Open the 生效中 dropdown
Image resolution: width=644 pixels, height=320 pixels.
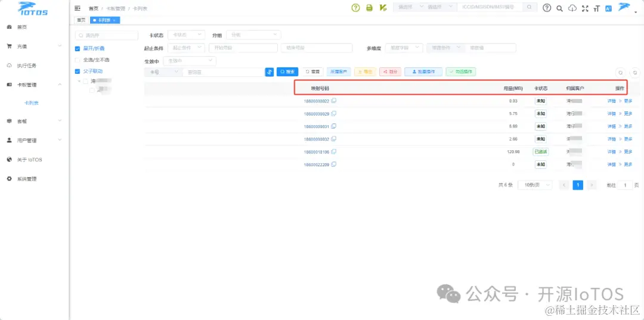coord(190,61)
